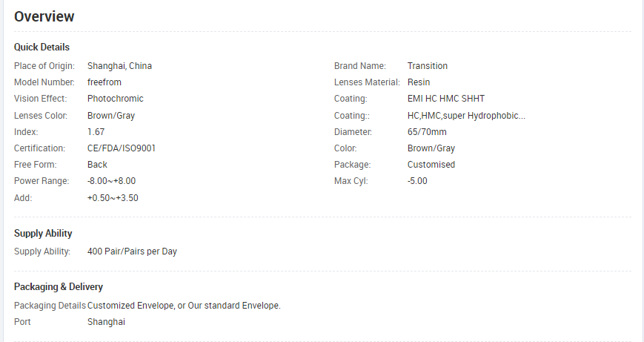The height and width of the screenshot is (342, 644).
Task: Click the freefrom model number value
Action: (x=104, y=82)
